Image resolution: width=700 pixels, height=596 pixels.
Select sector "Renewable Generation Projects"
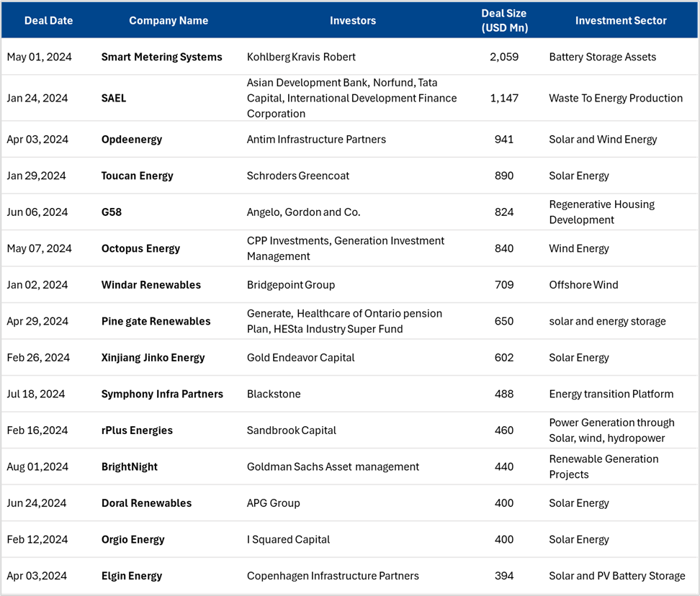[x=603, y=467]
